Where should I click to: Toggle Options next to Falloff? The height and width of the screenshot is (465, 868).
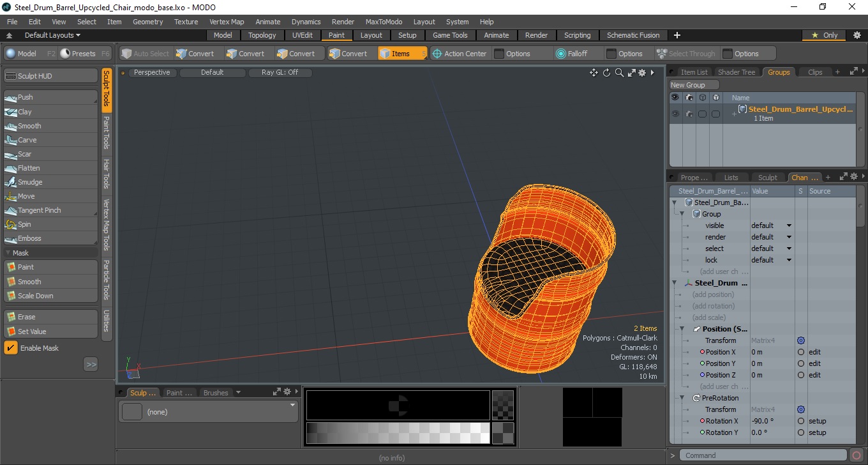pyautogui.click(x=630, y=54)
